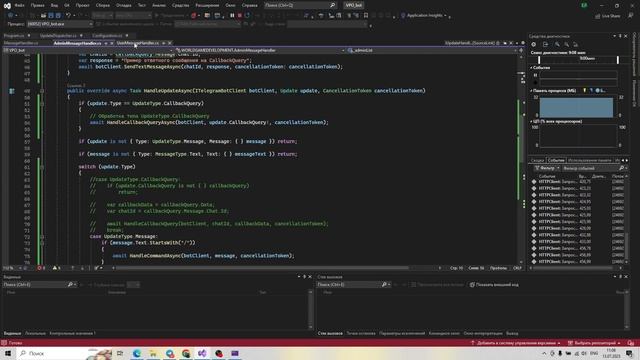Collapse the switch block at line 61
The width and height of the screenshot is (640, 360).
click(x=42, y=167)
